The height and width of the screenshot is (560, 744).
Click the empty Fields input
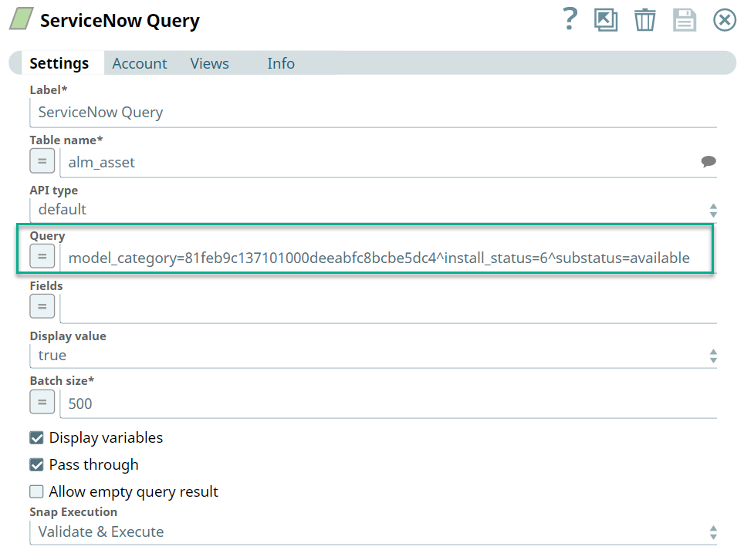pyautogui.click(x=388, y=309)
